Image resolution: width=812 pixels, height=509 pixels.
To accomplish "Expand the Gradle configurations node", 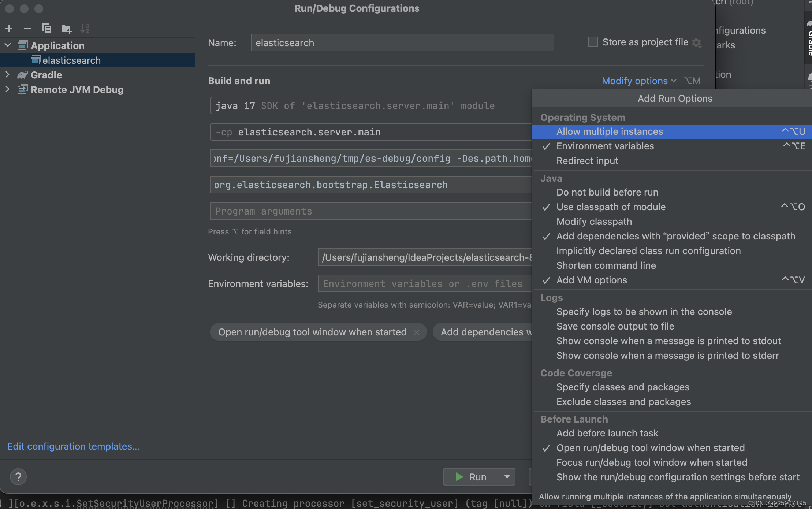I will point(8,75).
